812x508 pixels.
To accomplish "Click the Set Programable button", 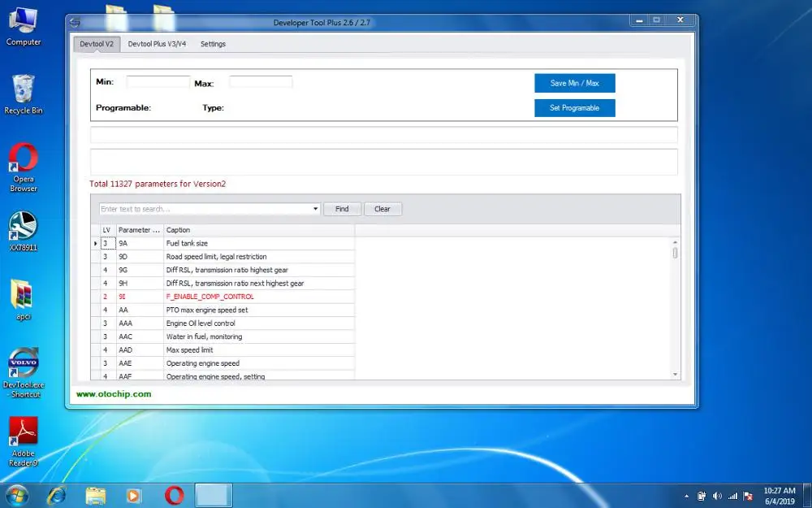I will [575, 108].
